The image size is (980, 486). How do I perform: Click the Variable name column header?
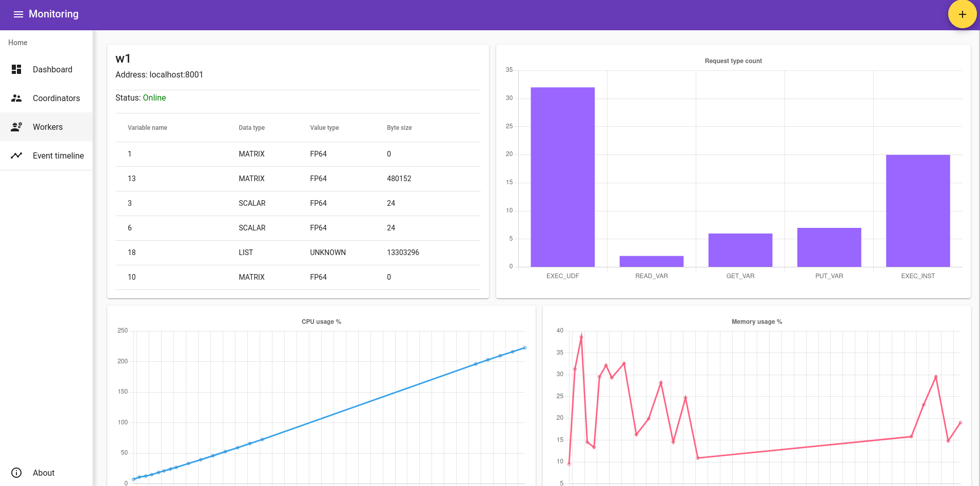147,128
